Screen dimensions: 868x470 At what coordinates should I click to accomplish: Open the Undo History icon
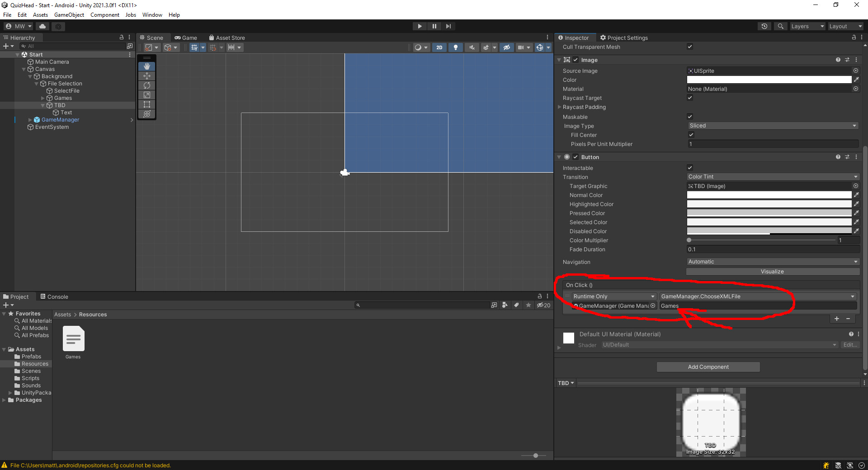(764, 26)
